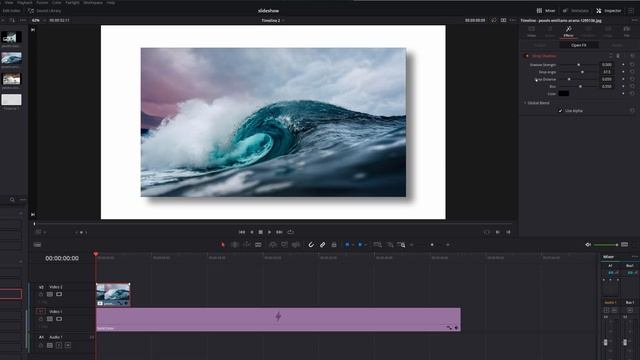
Task: Disable the Video 2 track
Action: pos(59,294)
